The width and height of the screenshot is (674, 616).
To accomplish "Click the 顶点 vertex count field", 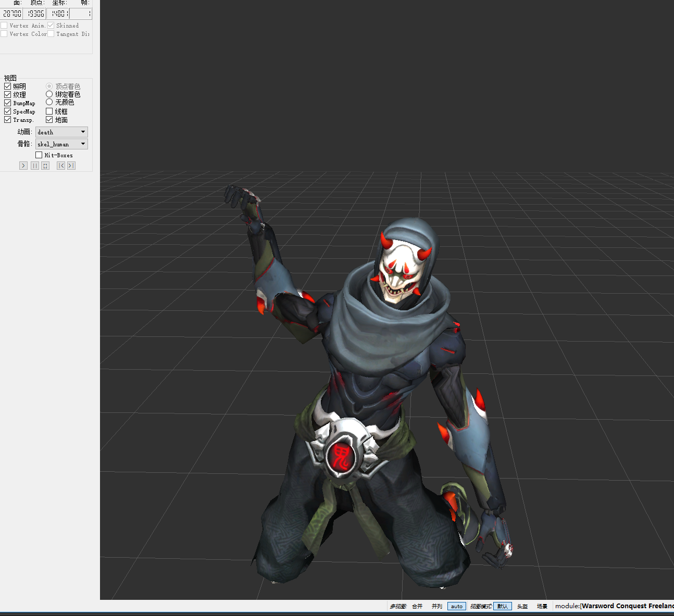I will pyautogui.click(x=35, y=14).
